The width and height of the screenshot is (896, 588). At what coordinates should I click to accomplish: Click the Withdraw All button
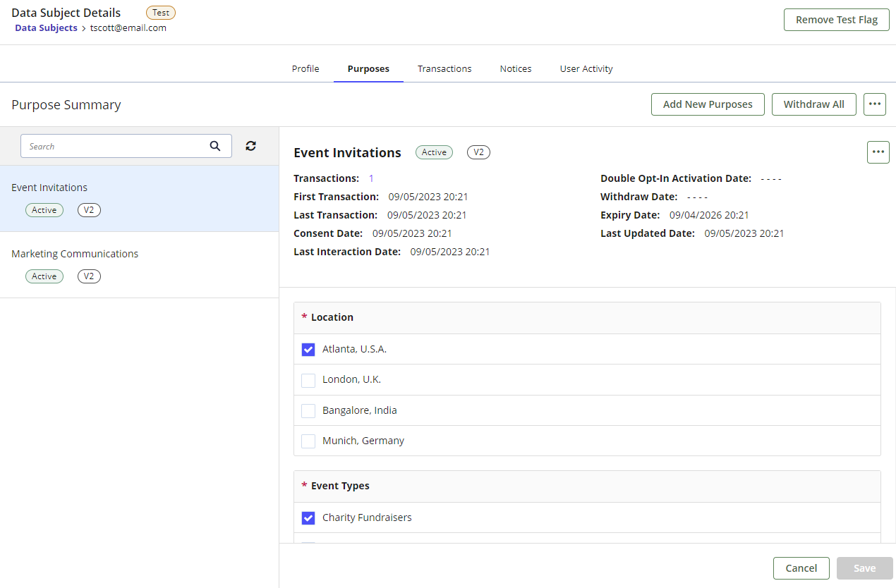click(814, 104)
